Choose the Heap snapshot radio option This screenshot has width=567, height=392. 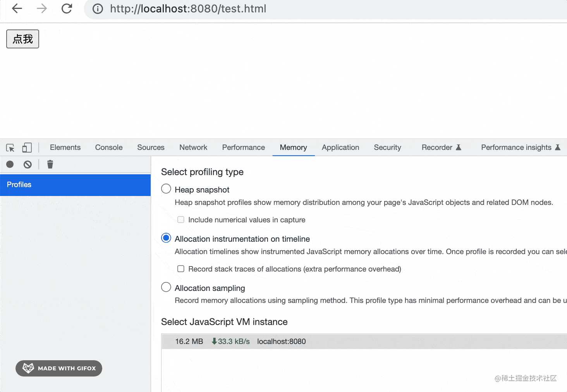tap(166, 189)
